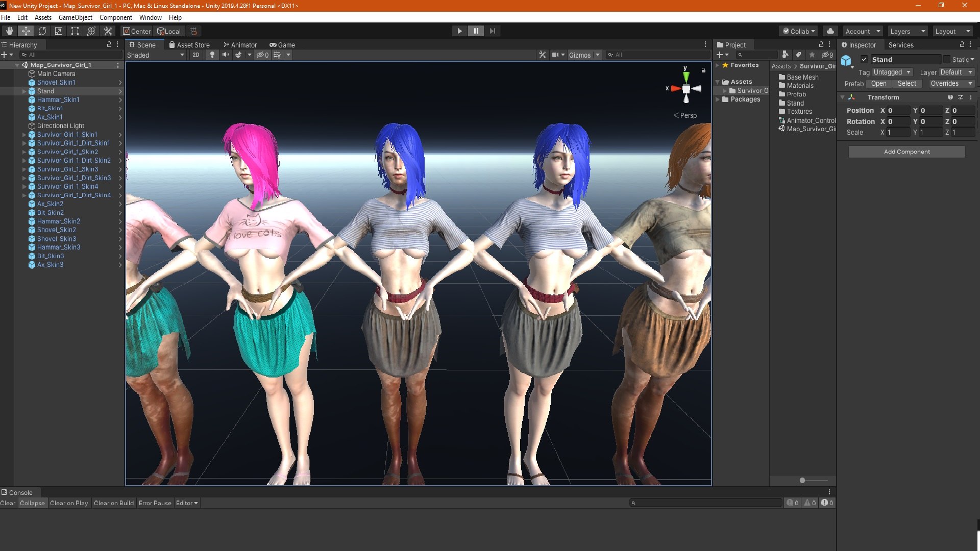
Task: Select the combined Transform tool
Action: [91, 31]
